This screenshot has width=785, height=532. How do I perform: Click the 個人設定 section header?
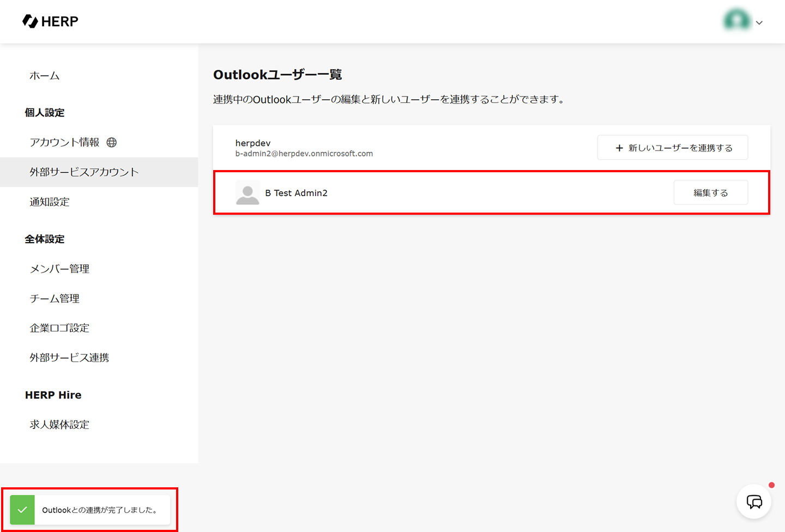45,113
